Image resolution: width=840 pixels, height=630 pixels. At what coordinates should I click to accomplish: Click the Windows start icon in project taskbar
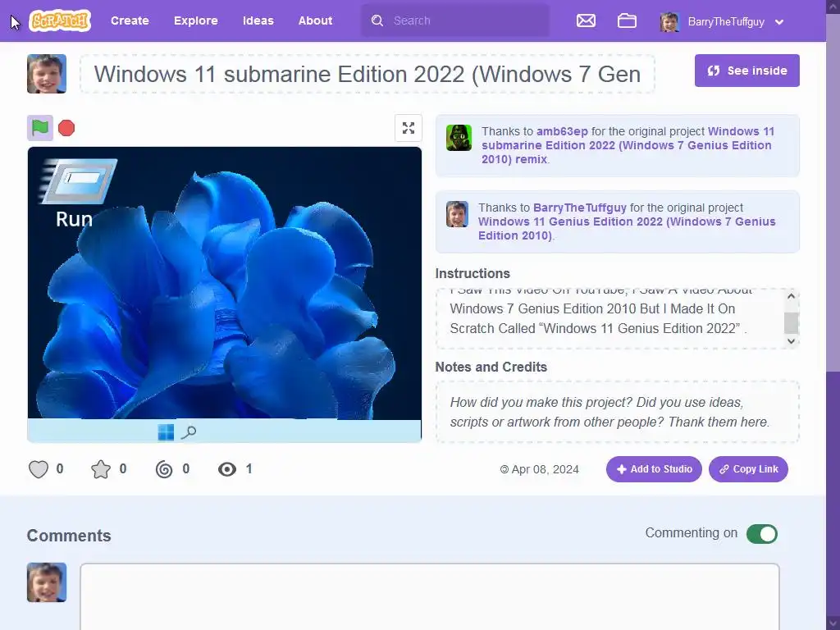point(166,431)
